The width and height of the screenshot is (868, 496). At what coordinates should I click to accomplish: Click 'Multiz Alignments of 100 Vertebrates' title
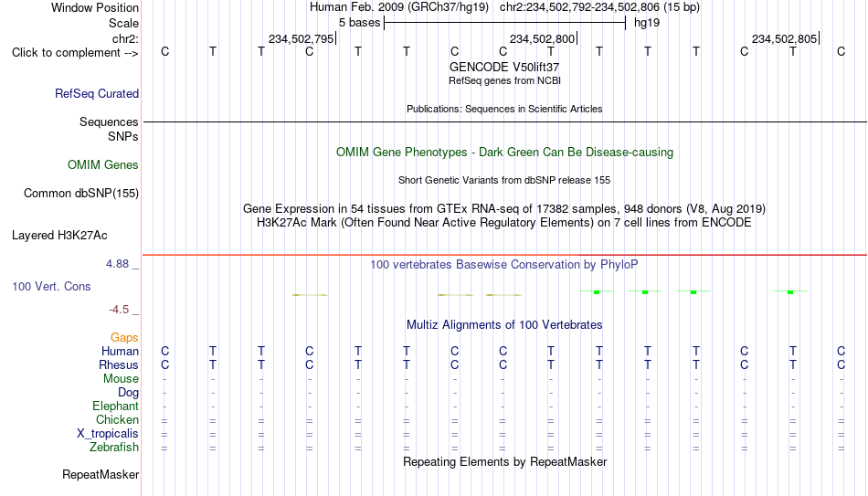[504, 325]
